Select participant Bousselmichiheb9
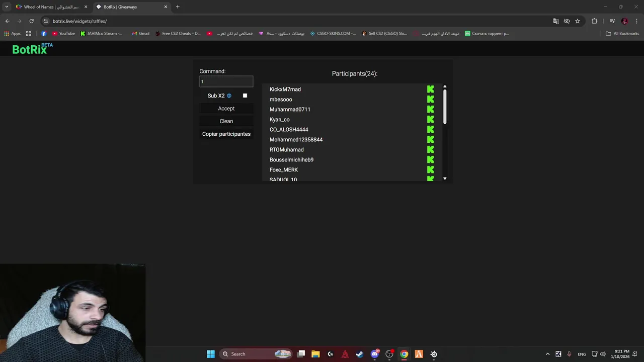The width and height of the screenshot is (644, 362). [291, 159]
